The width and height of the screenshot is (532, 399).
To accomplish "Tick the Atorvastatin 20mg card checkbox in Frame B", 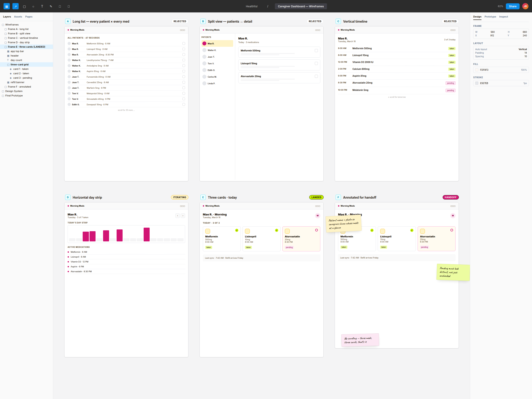I will (x=316, y=76).
